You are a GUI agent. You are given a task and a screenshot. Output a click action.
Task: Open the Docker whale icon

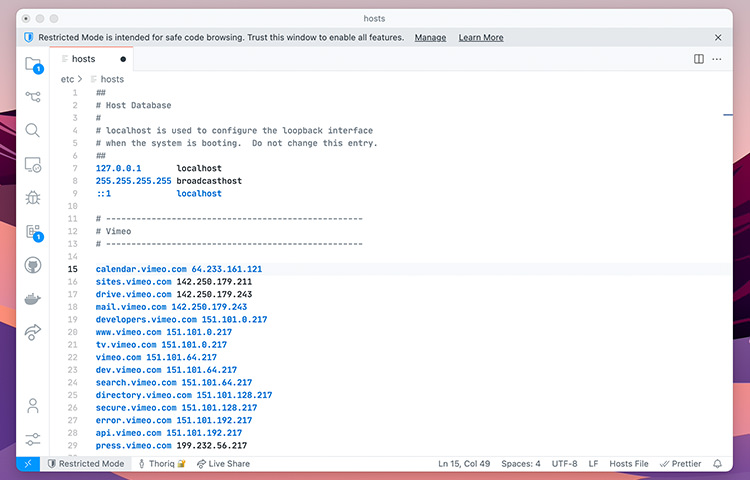click(33, 299)
